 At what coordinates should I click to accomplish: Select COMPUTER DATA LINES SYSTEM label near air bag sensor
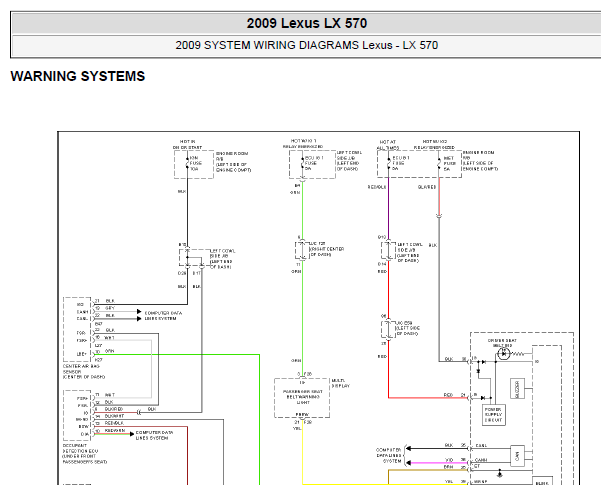point(163,316)
